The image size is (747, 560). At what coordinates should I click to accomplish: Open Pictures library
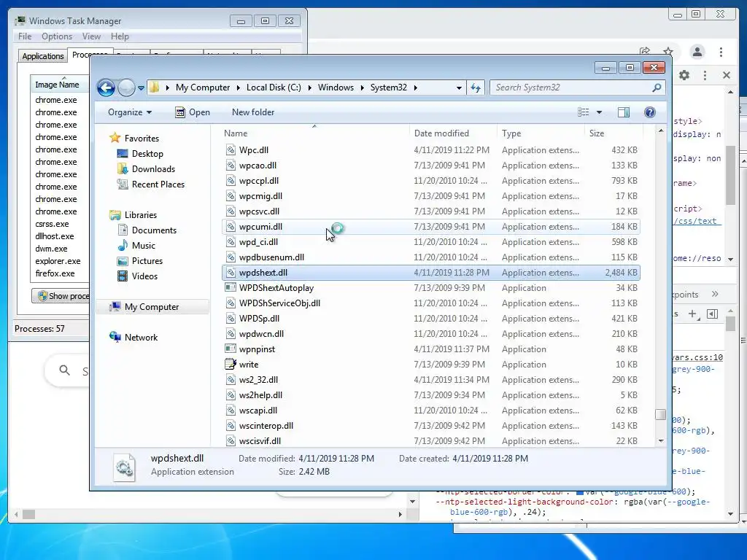click(x=147, y=261)
